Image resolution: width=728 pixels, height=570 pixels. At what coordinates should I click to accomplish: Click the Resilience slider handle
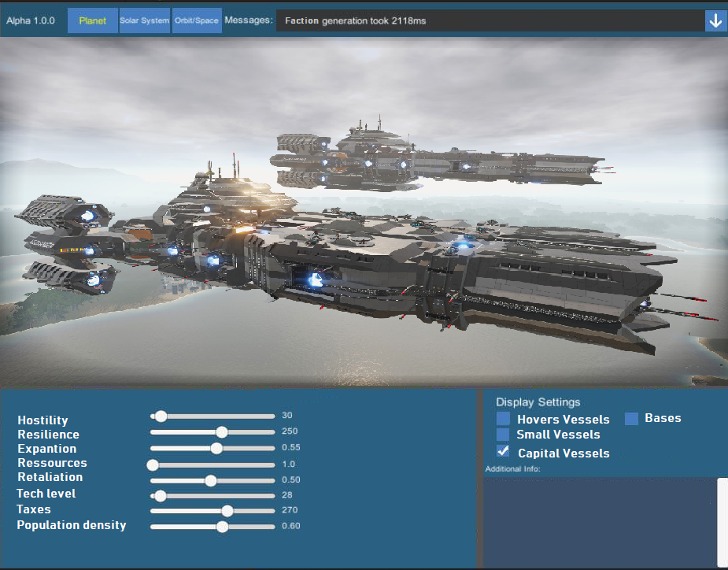[222, 431]
